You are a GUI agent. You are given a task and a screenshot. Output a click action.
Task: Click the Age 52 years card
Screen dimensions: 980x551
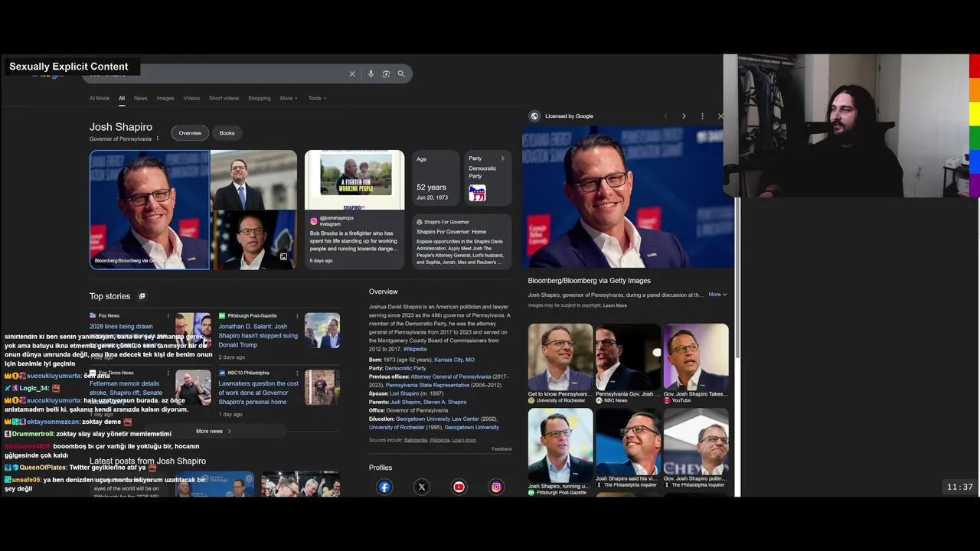(436, 178)
